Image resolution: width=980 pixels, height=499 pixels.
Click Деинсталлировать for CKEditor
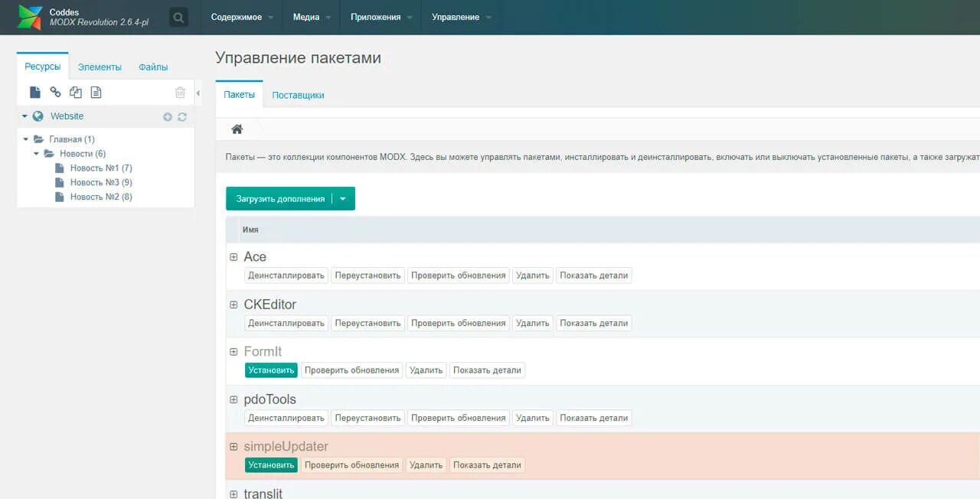(x=286, y=323)
